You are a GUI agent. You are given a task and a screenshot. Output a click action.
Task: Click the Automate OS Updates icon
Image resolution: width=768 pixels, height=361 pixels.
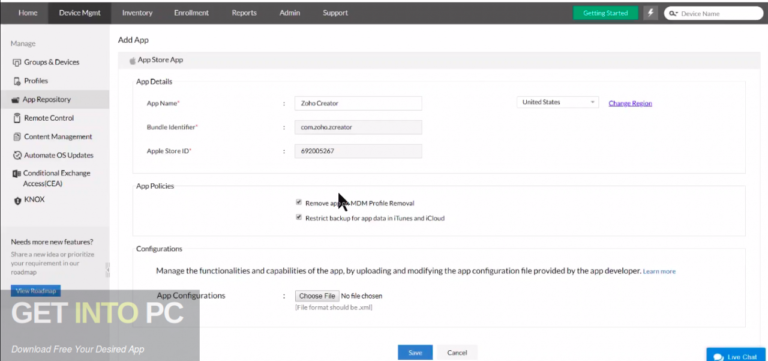click(x=17, y=155)
